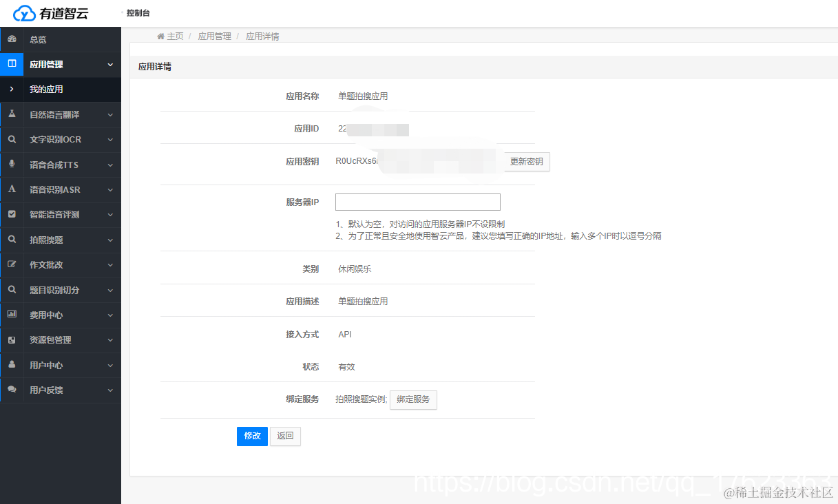Click inside the 服务器IP input field
The width and height of the screenshot is (838, 504).
(x=417, y=202)
